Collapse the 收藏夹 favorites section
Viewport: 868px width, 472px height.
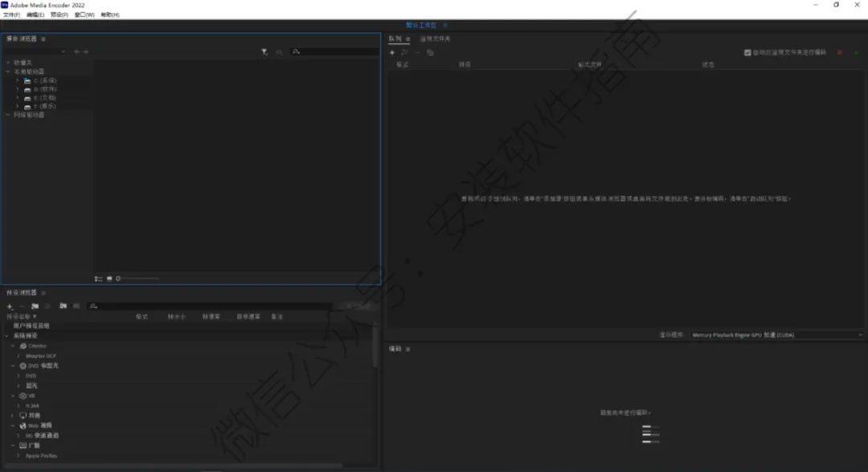pos(8,63)
